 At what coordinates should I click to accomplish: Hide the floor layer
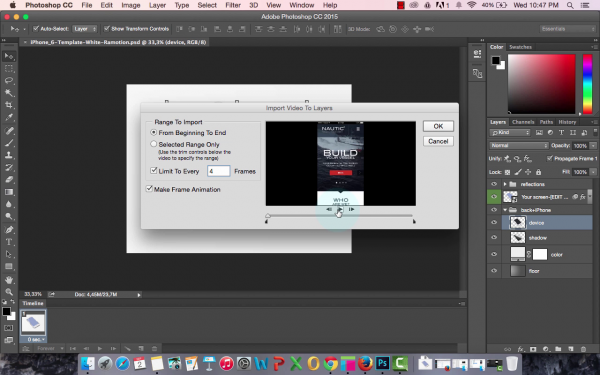494,271
